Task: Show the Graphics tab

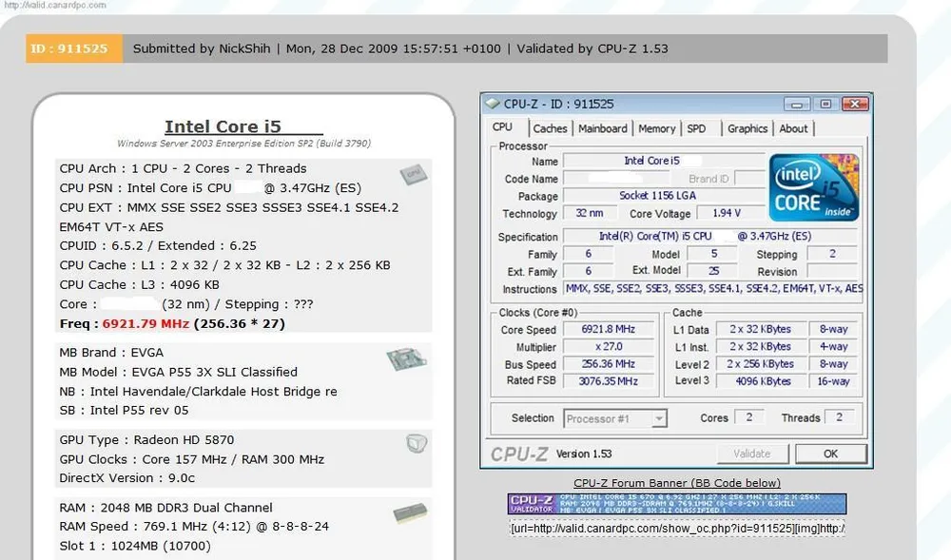Action: pyautogui.click(x=747, y=128)
